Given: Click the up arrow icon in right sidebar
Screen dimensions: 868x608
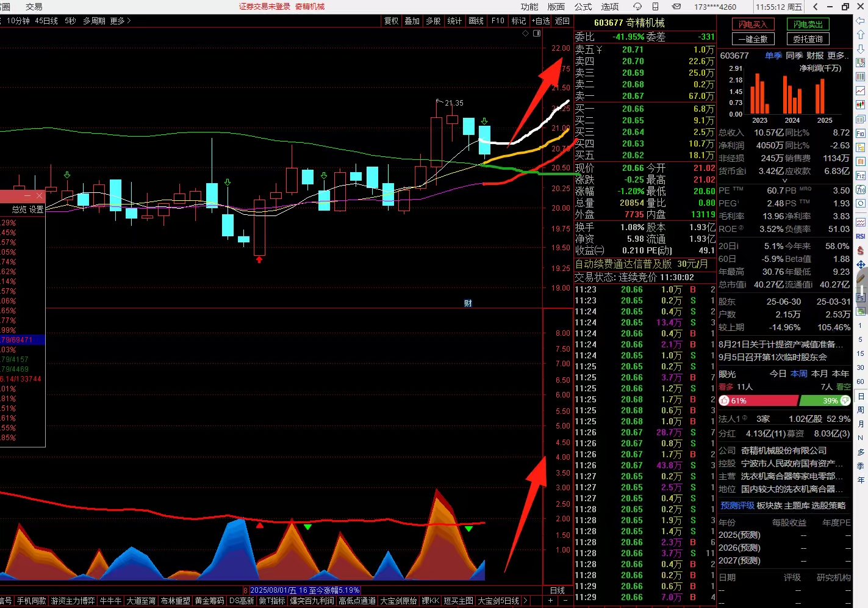Looking at the screenshot, I should tap(861, 35).
